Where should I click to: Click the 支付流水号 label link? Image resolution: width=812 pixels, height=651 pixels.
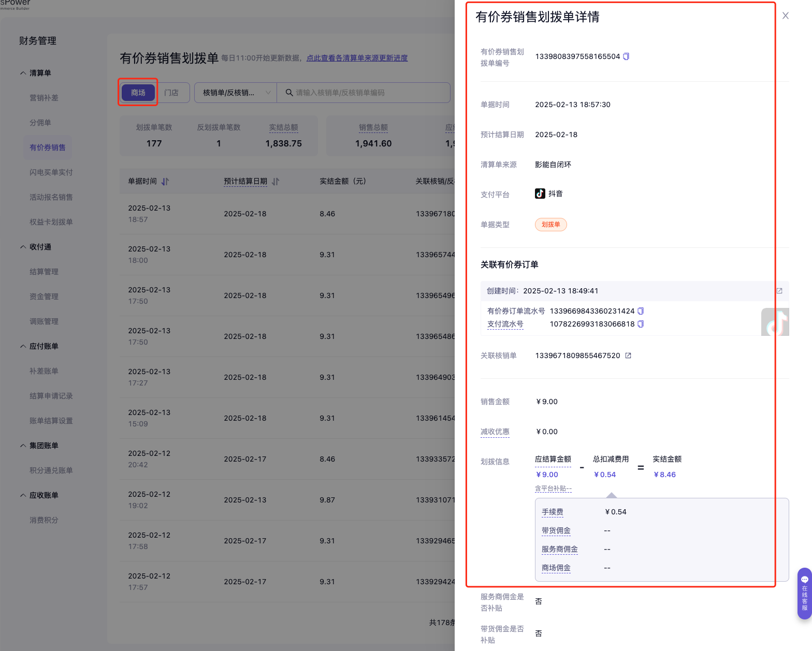point(505,324)
